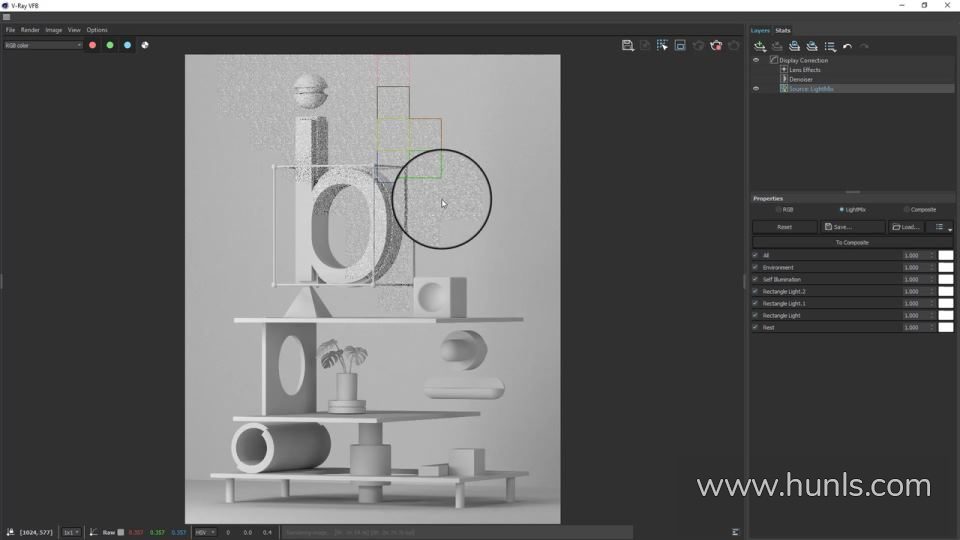Screen dimensions: 960x540
Task: Click the Load... LightMix button
Action: pos(907,227)
